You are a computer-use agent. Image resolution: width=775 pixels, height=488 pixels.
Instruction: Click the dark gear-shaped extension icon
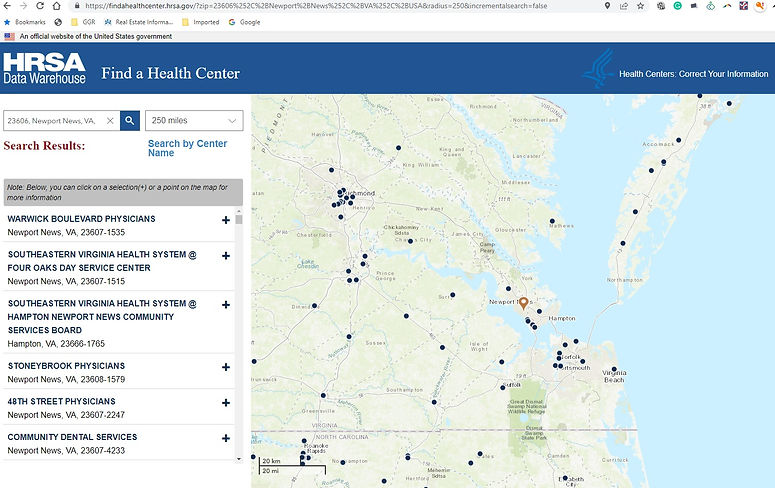(661, 6)
